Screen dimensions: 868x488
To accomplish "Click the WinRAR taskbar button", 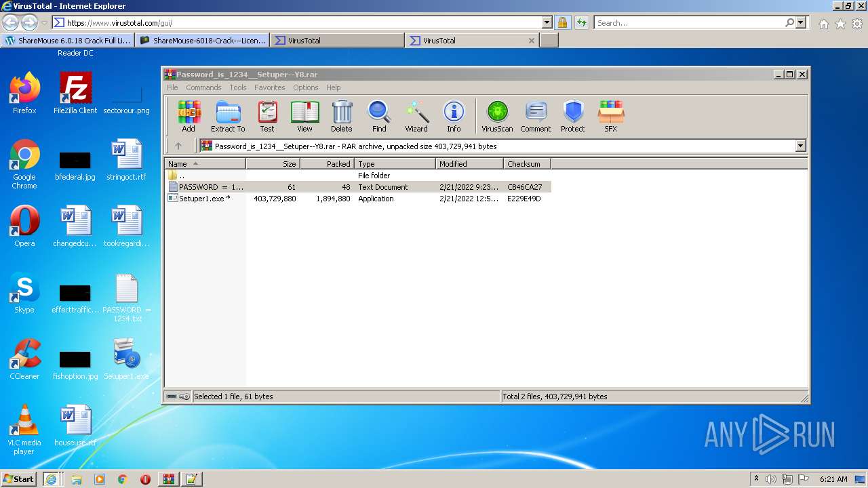I will (x=168, y=479).
